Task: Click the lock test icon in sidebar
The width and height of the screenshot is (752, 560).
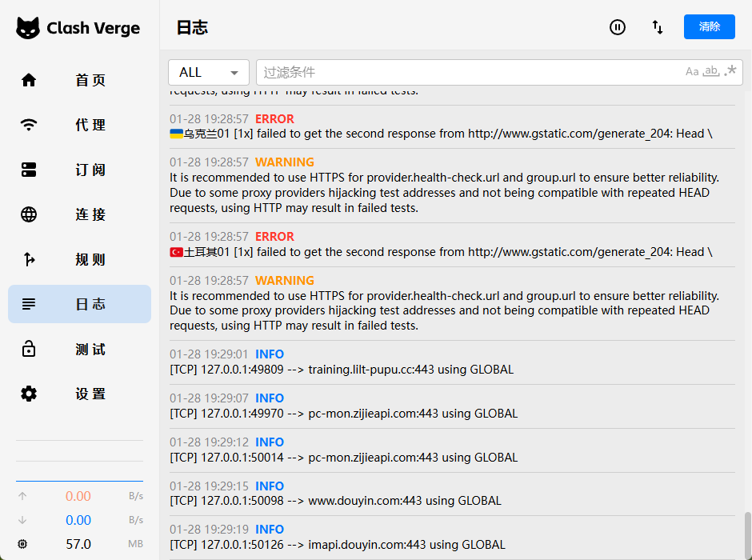Action: click(x=29, y=349)
